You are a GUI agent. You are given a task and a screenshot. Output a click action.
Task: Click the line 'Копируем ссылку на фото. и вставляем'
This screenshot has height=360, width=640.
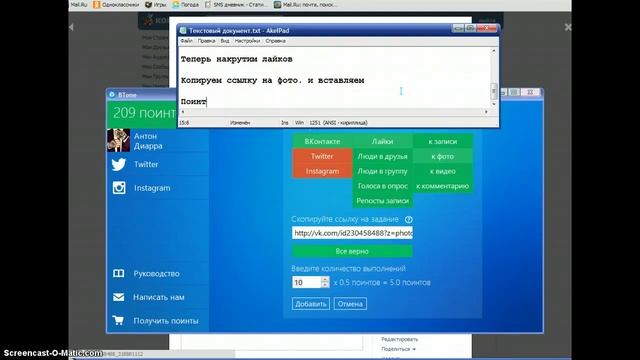[x=272, y=80]
